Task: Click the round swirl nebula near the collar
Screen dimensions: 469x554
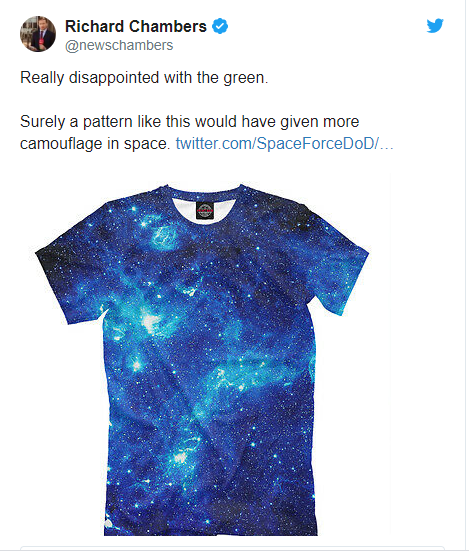Action: pyautogui.click(x=163, y=237)
